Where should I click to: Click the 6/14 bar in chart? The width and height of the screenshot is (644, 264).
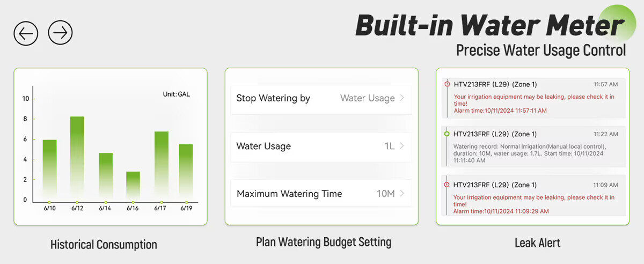tap(106, 177)
